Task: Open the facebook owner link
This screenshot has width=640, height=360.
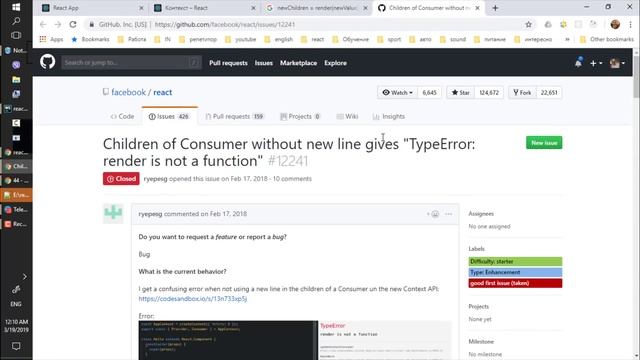Action: click(129, 92)
